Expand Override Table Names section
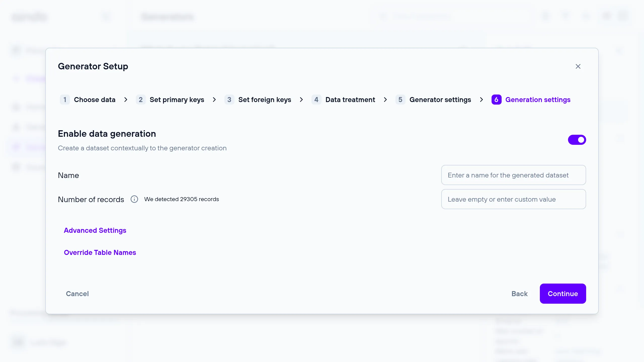The width and height of the screenshot is (644, 362). tap(100, 252)
